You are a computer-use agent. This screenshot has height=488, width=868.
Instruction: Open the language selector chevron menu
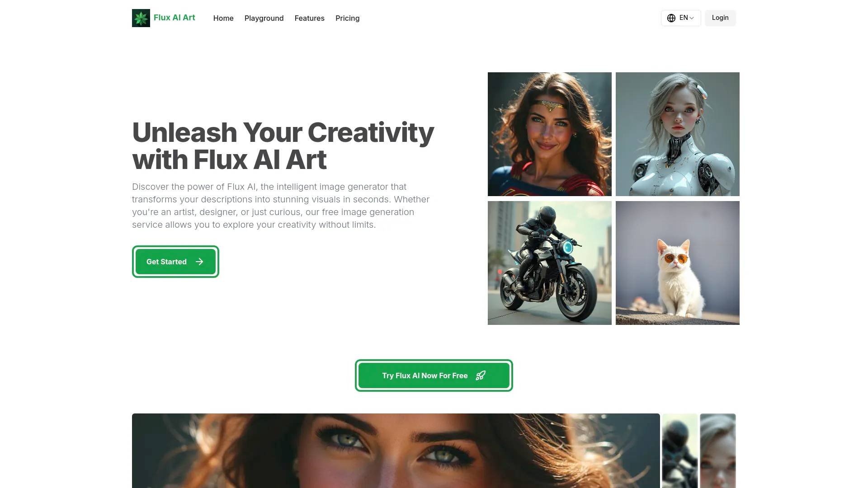692,18
